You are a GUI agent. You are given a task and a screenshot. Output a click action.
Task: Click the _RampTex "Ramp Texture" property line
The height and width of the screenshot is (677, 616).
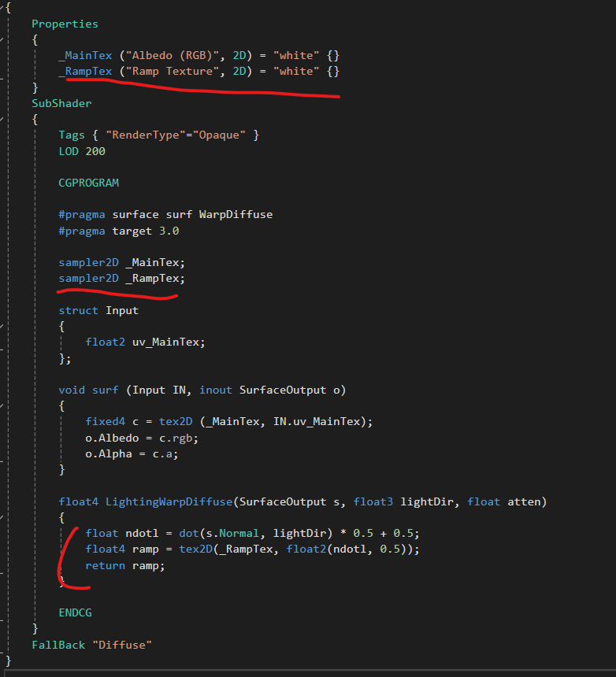(x=199, y=71)
